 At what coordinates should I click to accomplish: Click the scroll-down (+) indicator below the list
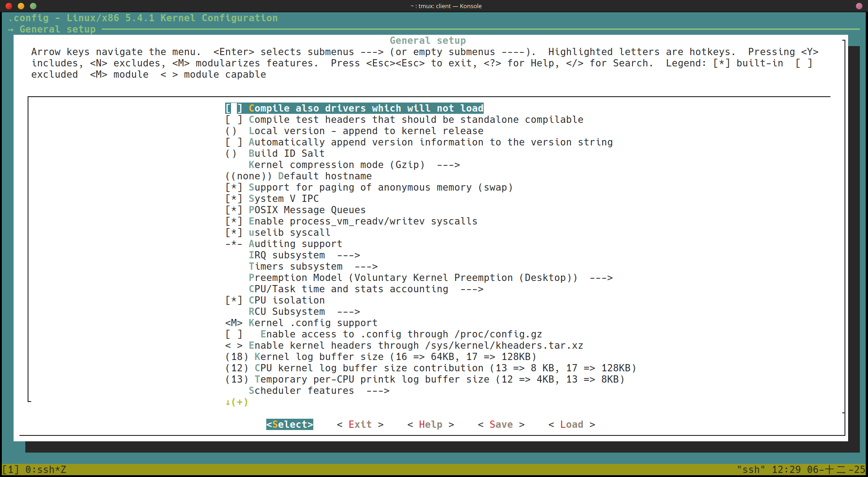coord(236,402)
